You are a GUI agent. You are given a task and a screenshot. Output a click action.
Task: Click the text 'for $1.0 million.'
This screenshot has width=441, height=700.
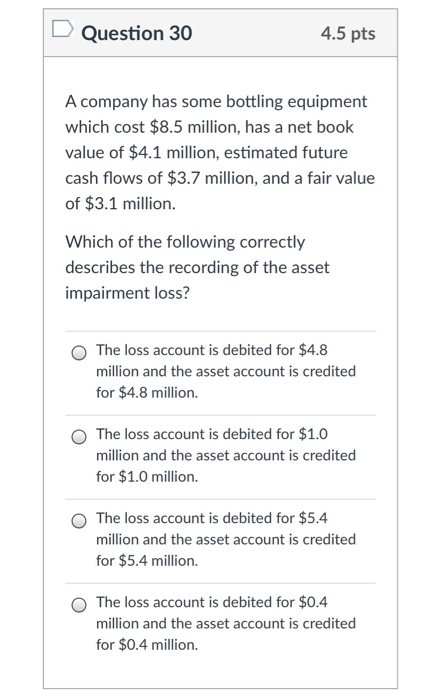coord(147,476)
